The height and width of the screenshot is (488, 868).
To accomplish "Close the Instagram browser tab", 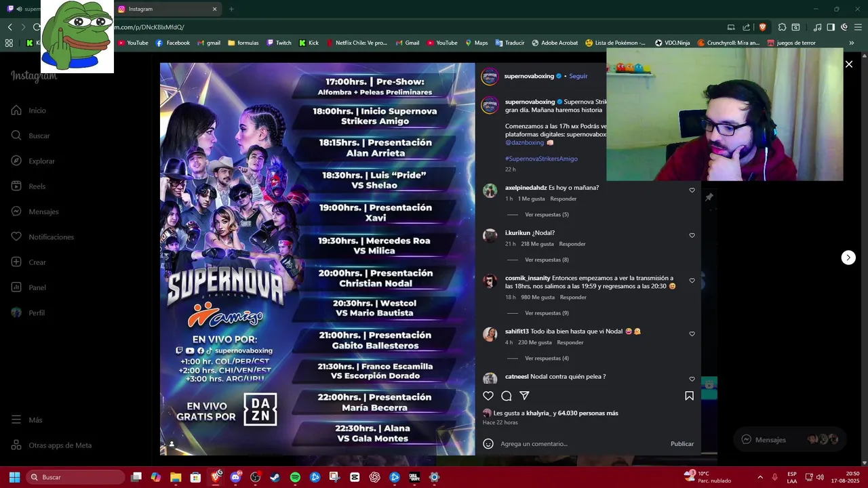I will pos(214,9).
